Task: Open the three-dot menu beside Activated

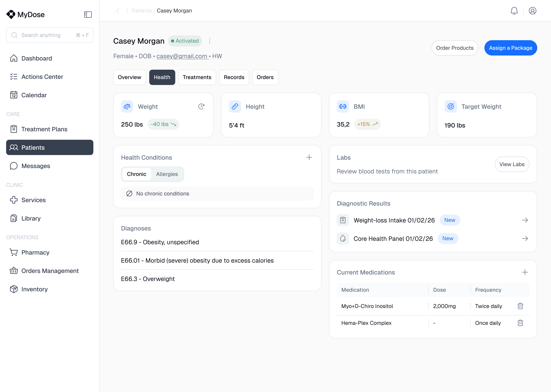Action: point(210,41)
